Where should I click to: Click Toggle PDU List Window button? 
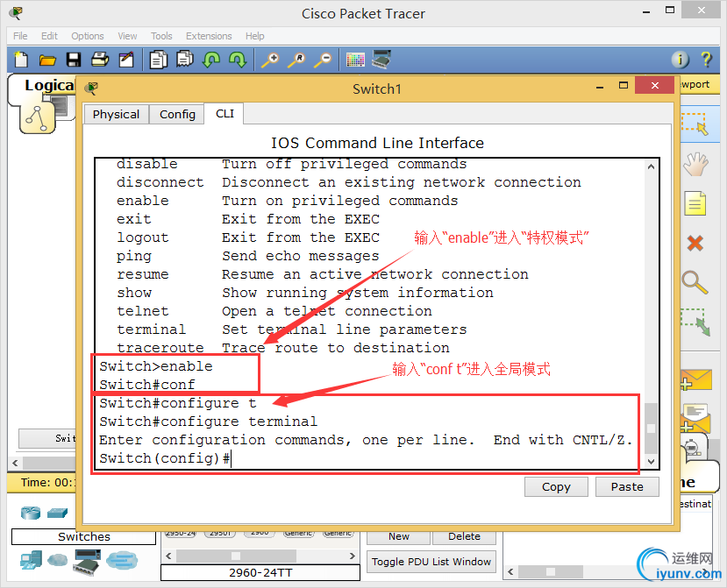(431, 562)
